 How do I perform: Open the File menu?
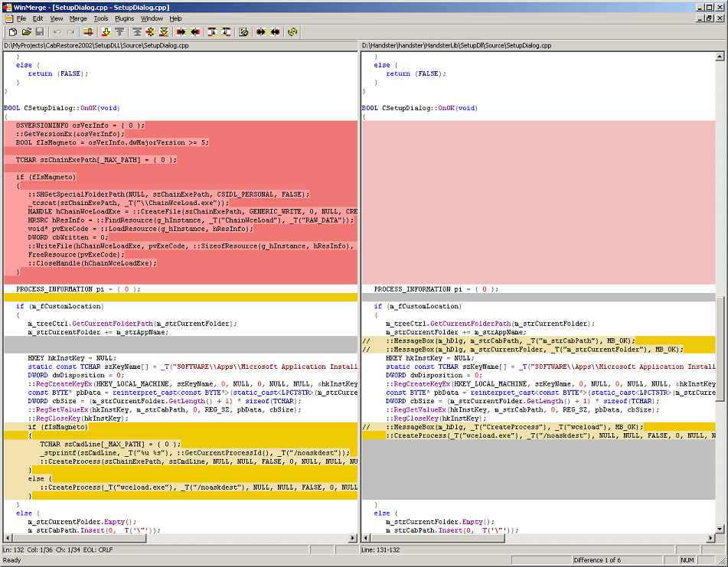click(x=21, y=18)
